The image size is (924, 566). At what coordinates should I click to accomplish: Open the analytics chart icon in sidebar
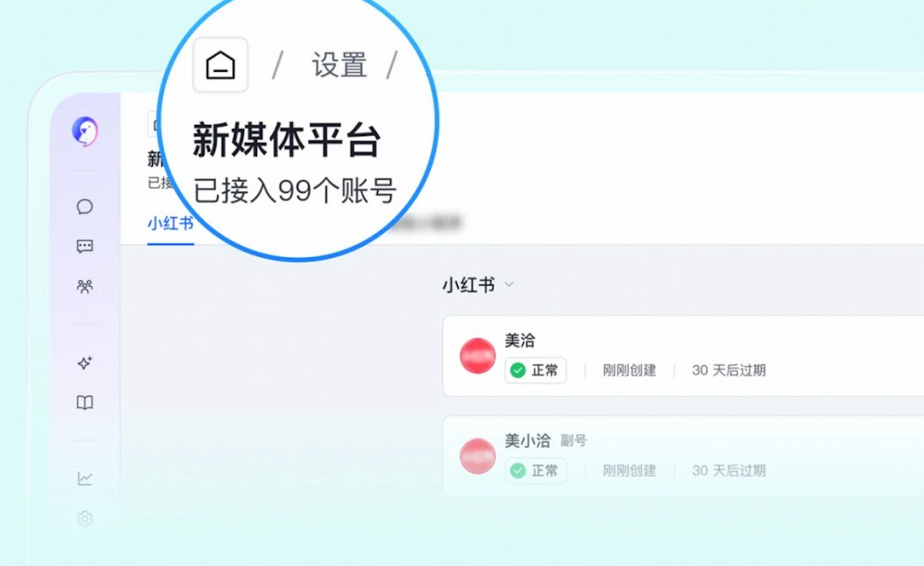pyautogui.click(x=85, y=478)
